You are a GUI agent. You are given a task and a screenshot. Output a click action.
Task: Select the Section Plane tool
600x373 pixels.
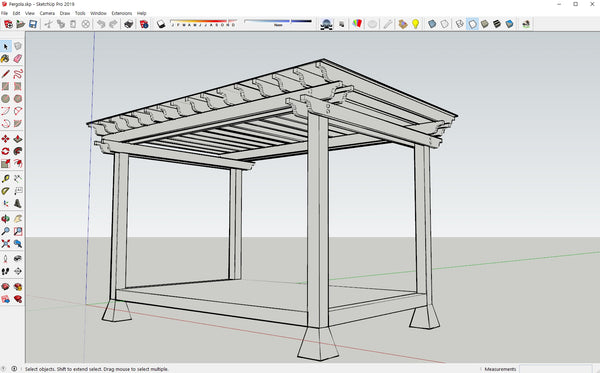(x=18, y=271)
